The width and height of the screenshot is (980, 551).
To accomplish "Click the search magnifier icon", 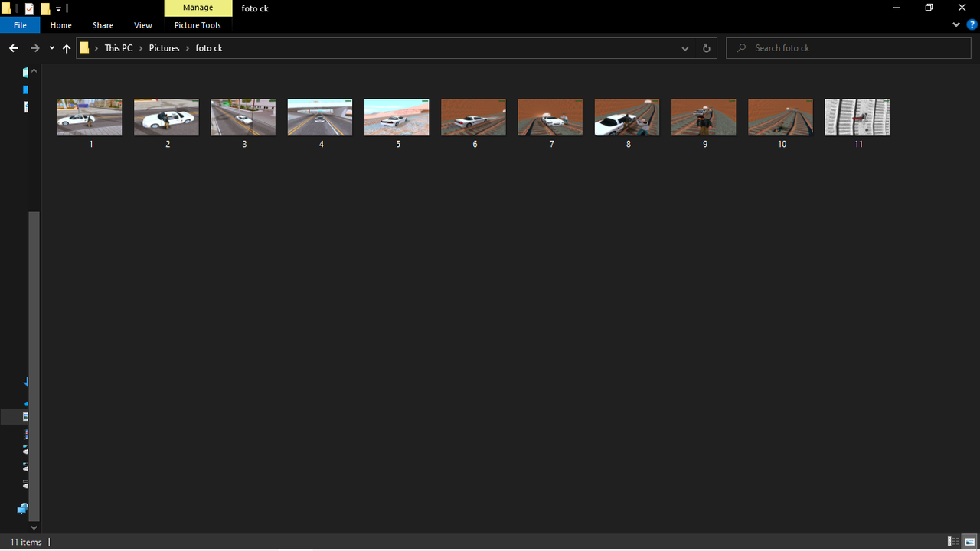I will click(x=740, y=48).
